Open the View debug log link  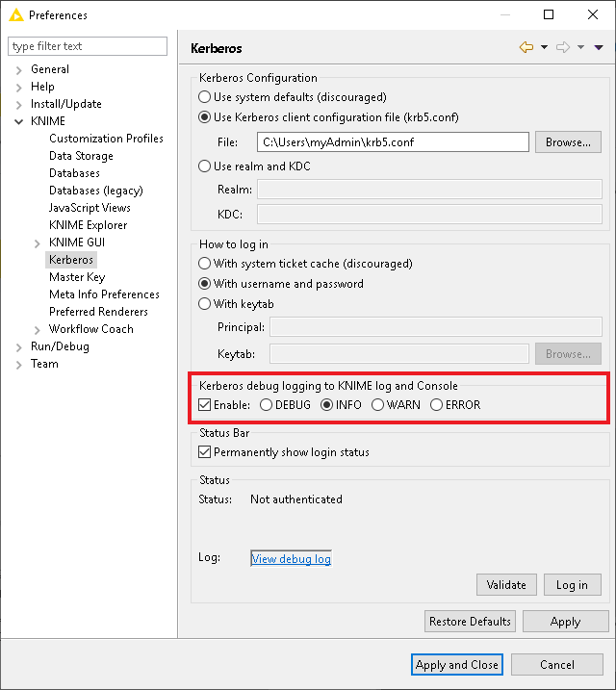point(291,559)
